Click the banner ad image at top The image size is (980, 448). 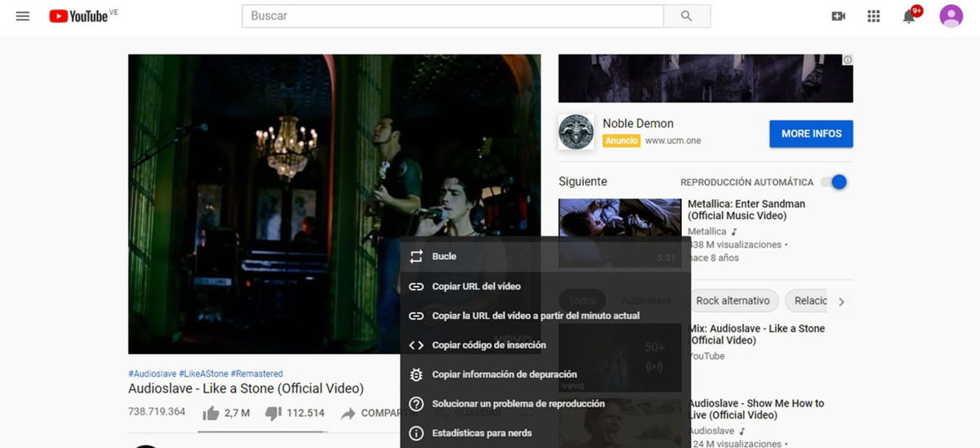coord(706,78)
